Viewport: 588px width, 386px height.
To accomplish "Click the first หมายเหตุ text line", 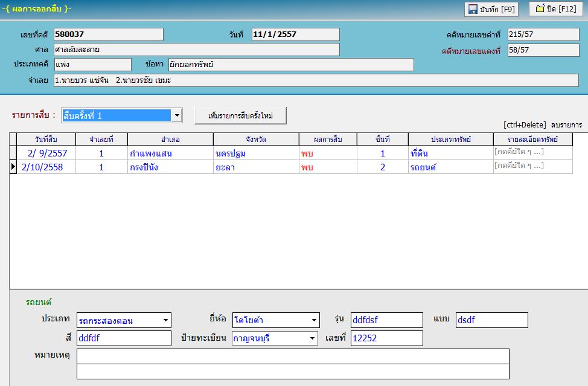I will tap(293, 356).
